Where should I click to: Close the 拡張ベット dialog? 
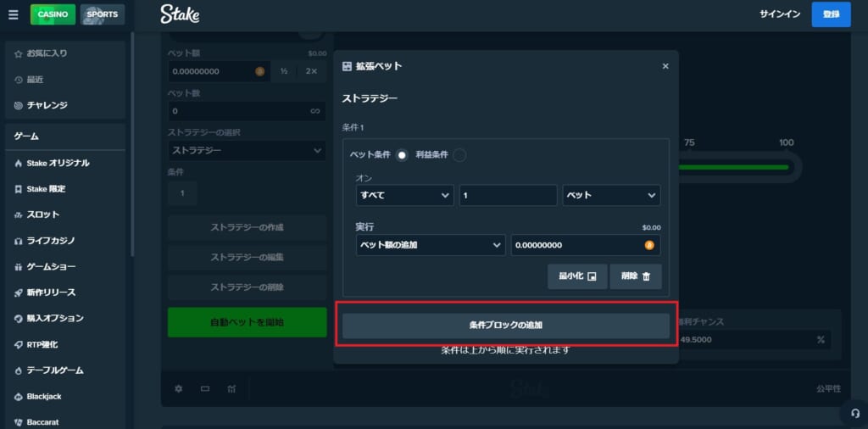tap(665, 66)
